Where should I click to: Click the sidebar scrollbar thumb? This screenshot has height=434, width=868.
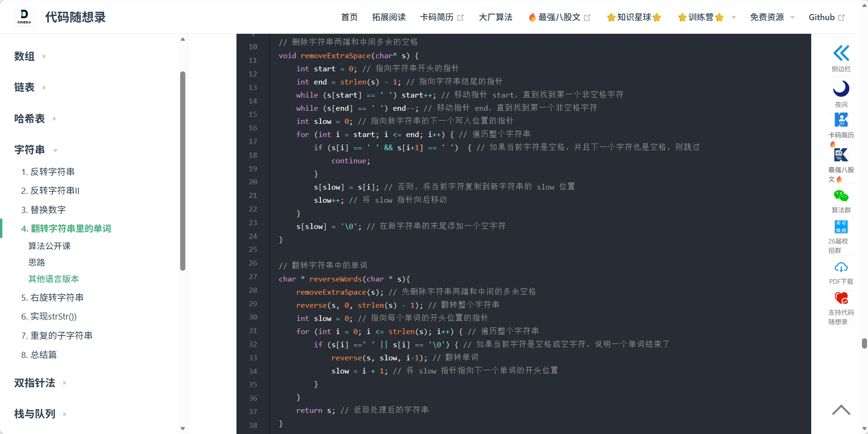click(183, 171)
